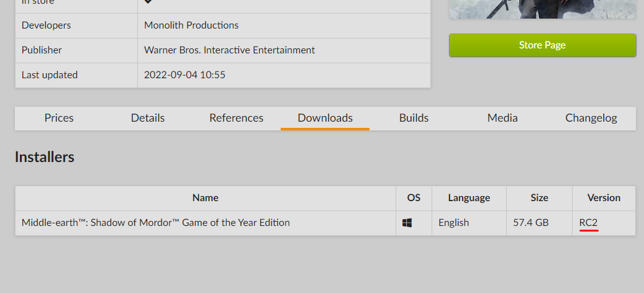Image resolution: width=644 pixels, height=293 pixels.
Task: Click the Language column header
Action: click(469, 198)
